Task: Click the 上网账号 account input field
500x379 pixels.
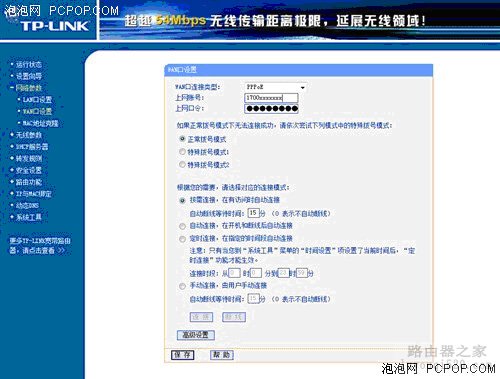Action: (271, 98)
